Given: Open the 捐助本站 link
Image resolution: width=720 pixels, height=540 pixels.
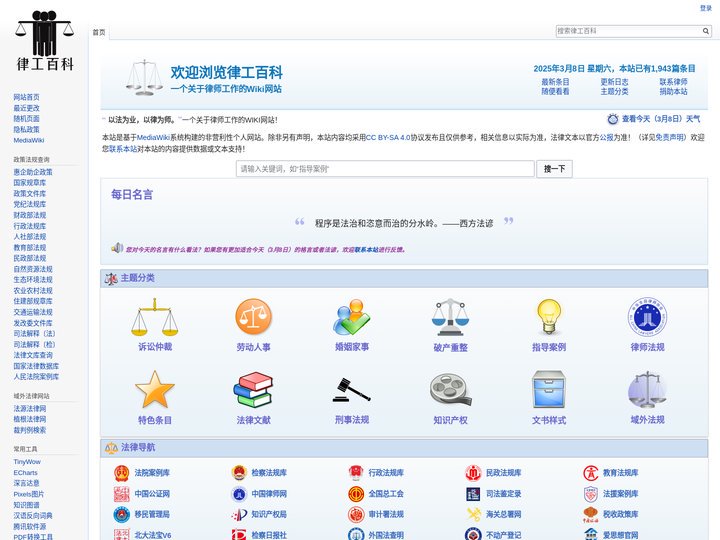Looking at the screenshot, I should tap(674, 91).
